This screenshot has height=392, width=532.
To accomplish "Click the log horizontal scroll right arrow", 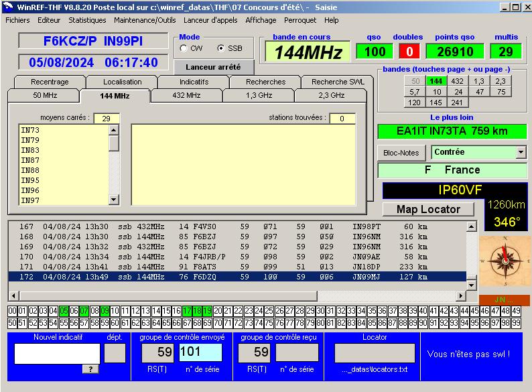I will pos(460,296).
